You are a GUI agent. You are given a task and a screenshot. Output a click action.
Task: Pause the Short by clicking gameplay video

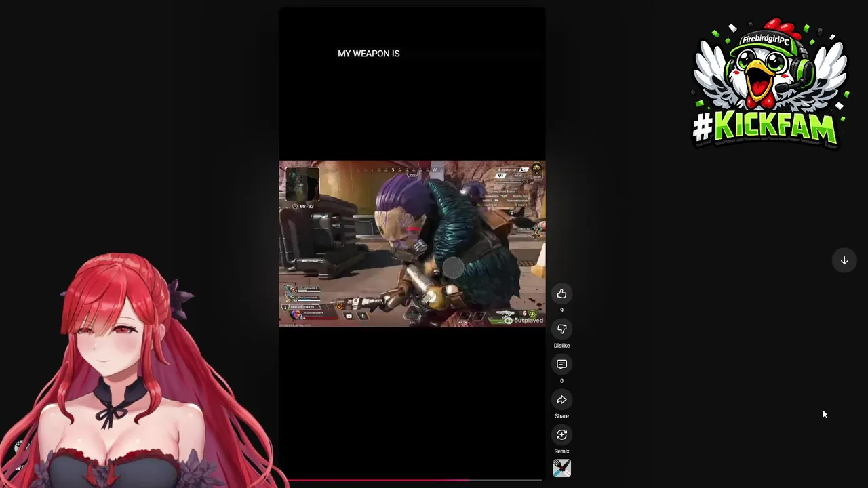[412, 244]
